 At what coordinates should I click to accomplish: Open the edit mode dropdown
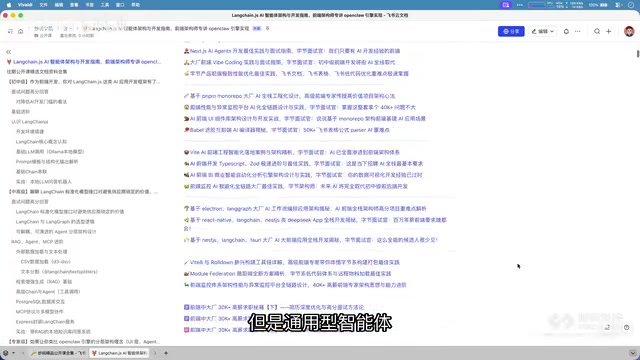(x=542, y=31)
